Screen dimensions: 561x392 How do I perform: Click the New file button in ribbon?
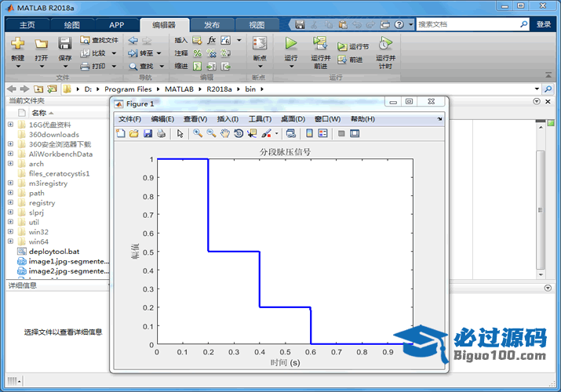click(x=17, y=44)
